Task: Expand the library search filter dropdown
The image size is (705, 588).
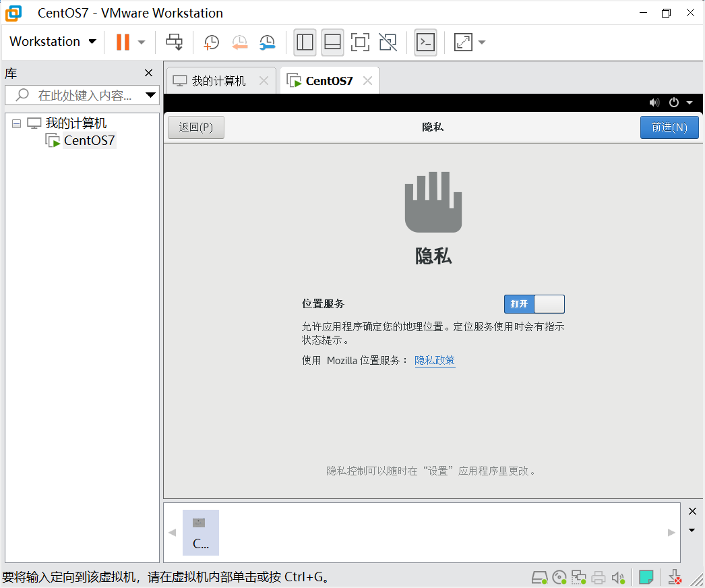Action: (150, 95)
